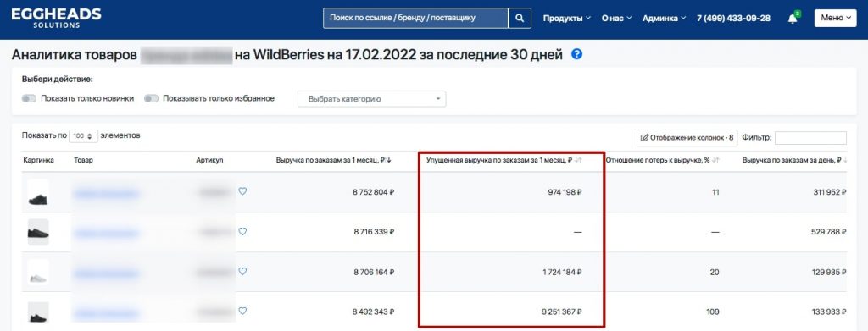Sort by 'Упущенная выручка по заказам за 1 месяц'
This screenshot has height=331, width=868.
coord(504,160)
